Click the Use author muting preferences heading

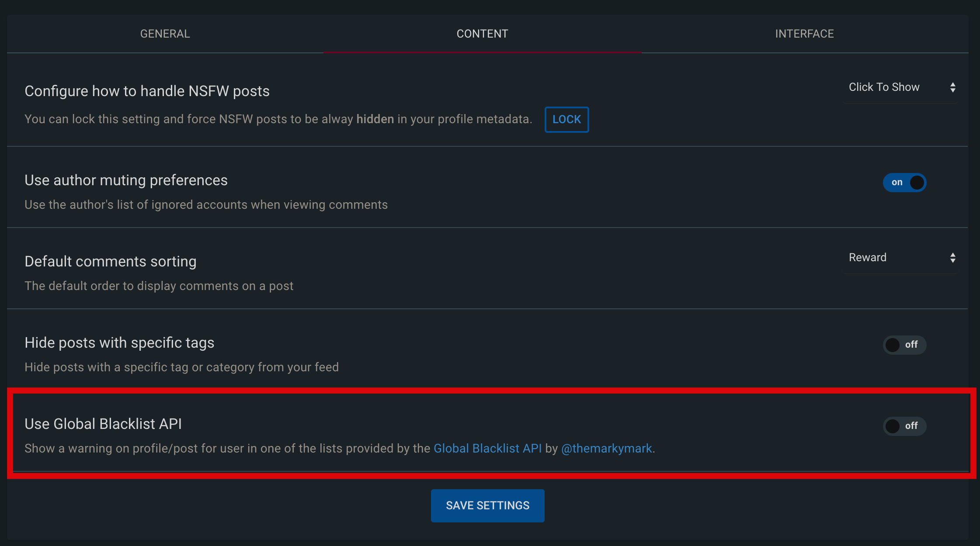coord(126,180)
